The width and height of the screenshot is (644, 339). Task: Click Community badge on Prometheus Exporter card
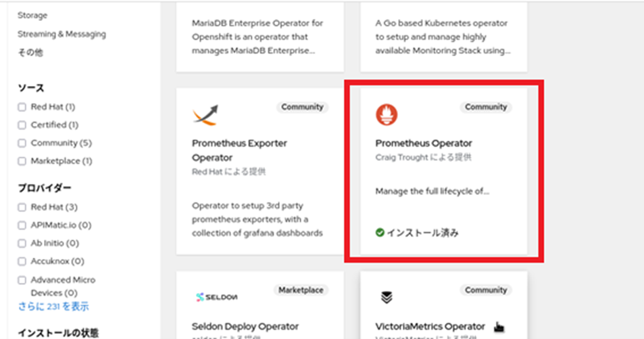tap(302, 107)
